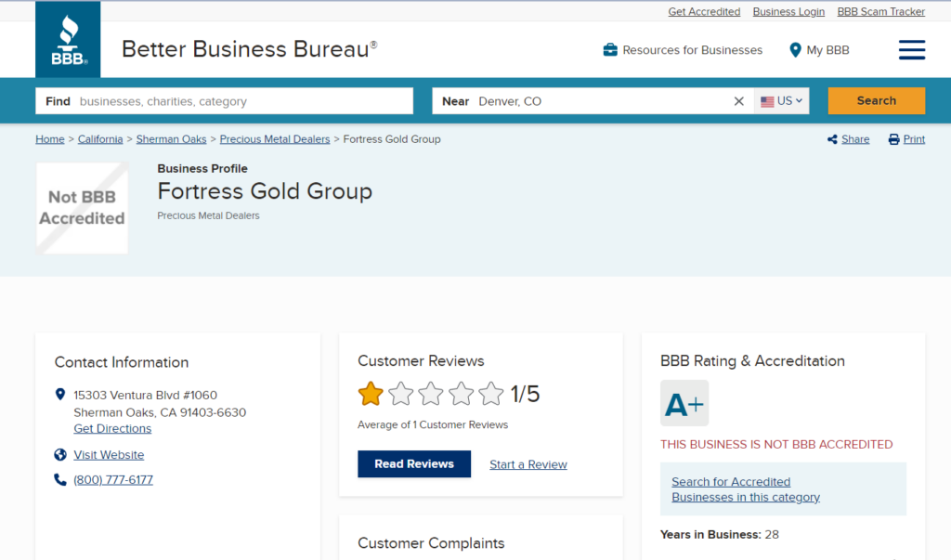This screenshot has height=560, width=951.
Task: Go to Sherman Oaks breadcrumb
Action: (x=171, y=139)
